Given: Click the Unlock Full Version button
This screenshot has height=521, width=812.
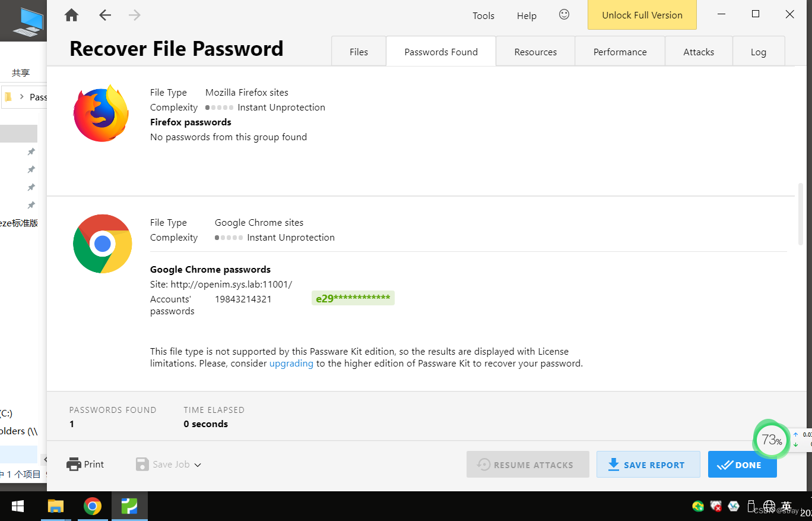Looking at the screenshot, I should 642,15.
